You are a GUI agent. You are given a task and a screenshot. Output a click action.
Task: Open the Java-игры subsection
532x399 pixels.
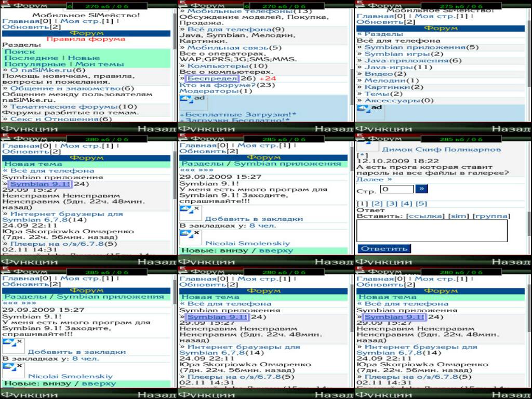pos(390,67)
